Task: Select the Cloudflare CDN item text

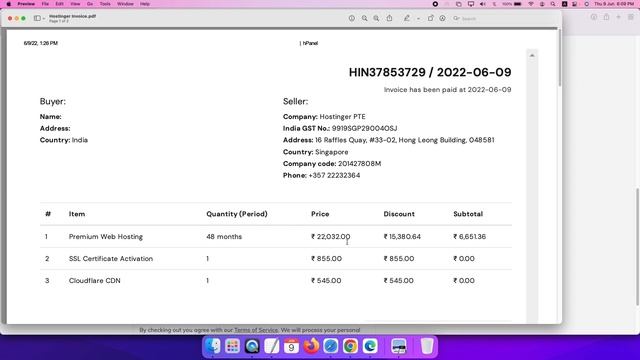Action: 94,281
